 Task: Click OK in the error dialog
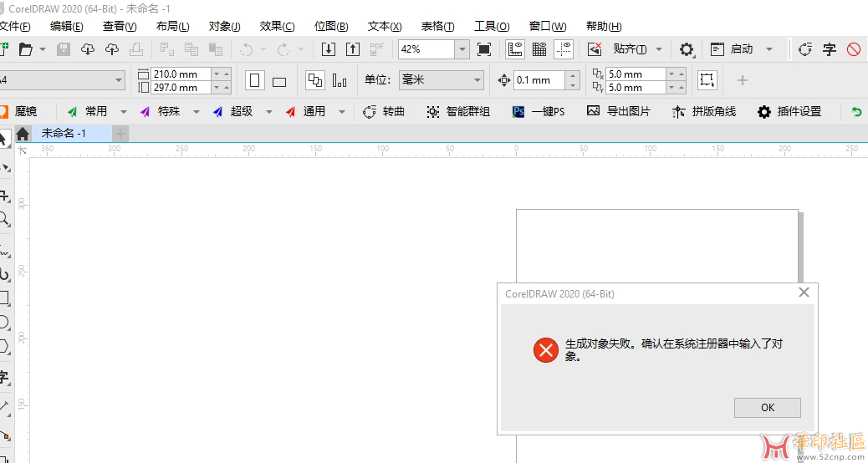tap(767, 408)
